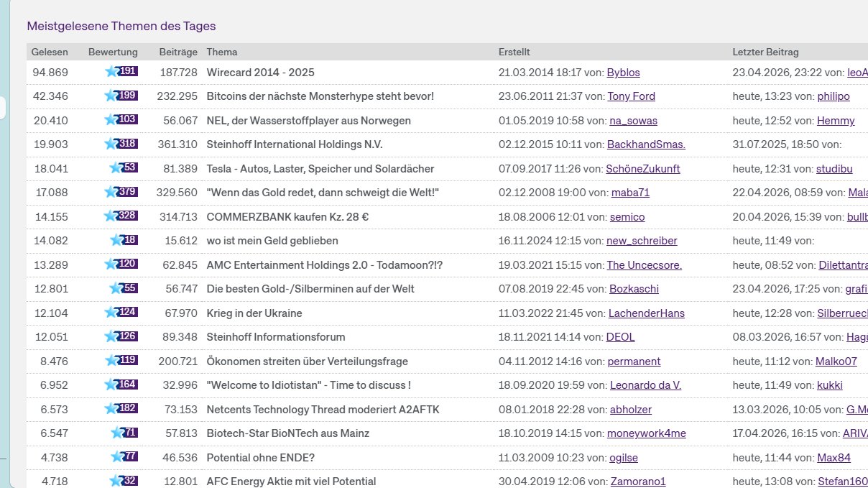Screen dimensions: 868x488
Task: Click the star rating badge showing 199
Action: [120, 96]
